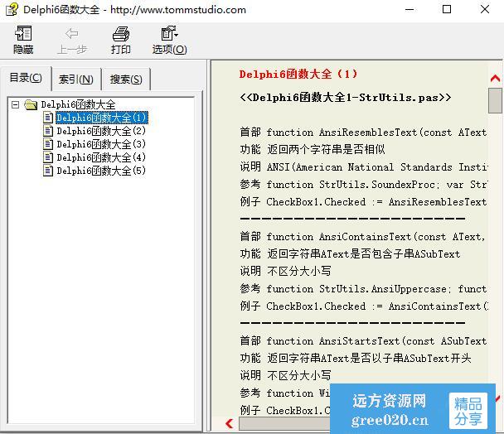Switch to the 目录(C) contents tab
The width and height of the screenshot is (504, 434).
tap(26, 78)
